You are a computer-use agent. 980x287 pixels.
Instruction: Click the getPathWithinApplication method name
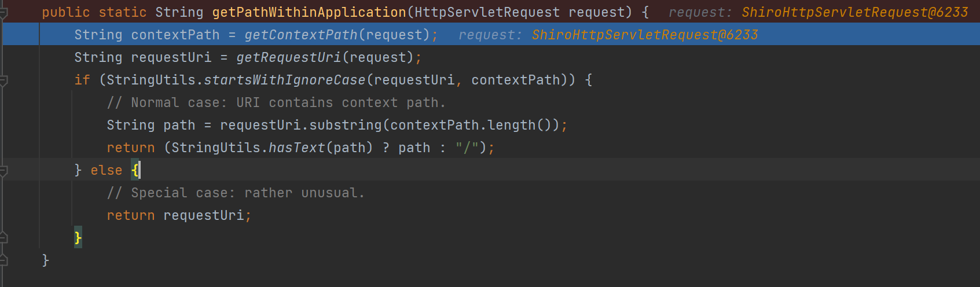click(309, 12)
